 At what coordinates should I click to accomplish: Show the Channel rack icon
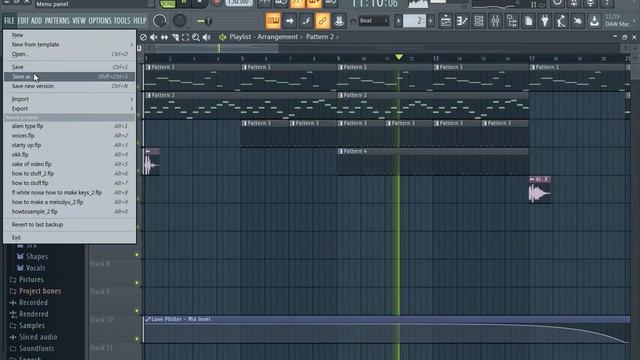click(x=479, y=21)
